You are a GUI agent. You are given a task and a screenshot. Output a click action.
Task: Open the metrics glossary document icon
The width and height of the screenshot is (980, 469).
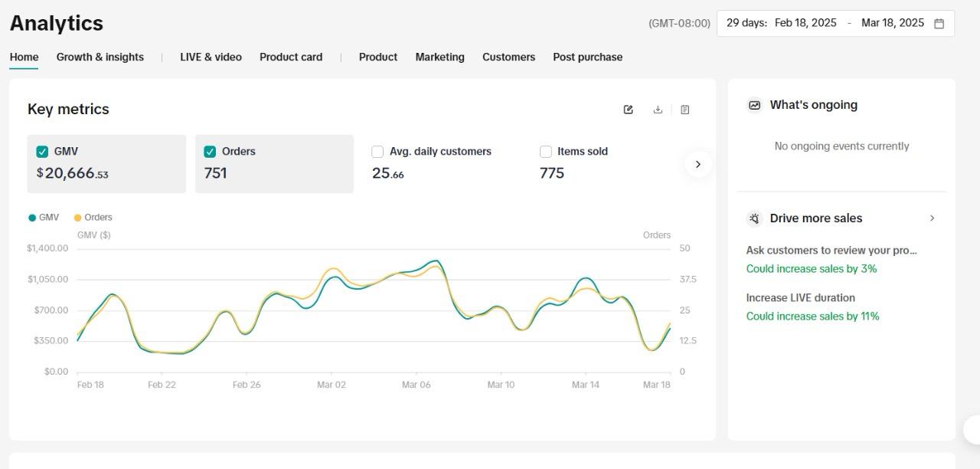click(684, 110)
